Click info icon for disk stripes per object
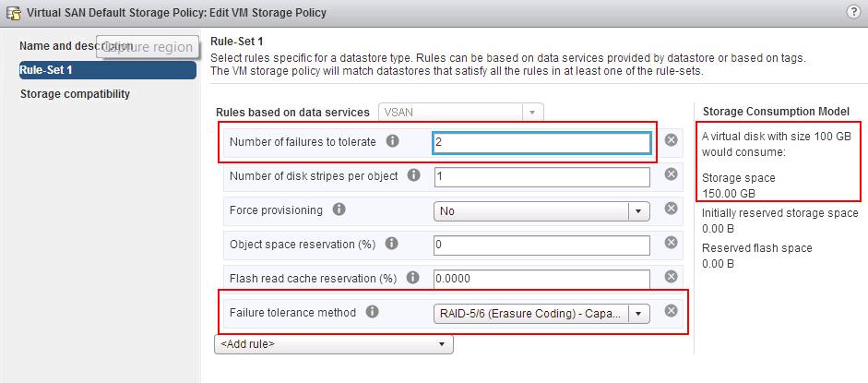 (x=414, y=175)
